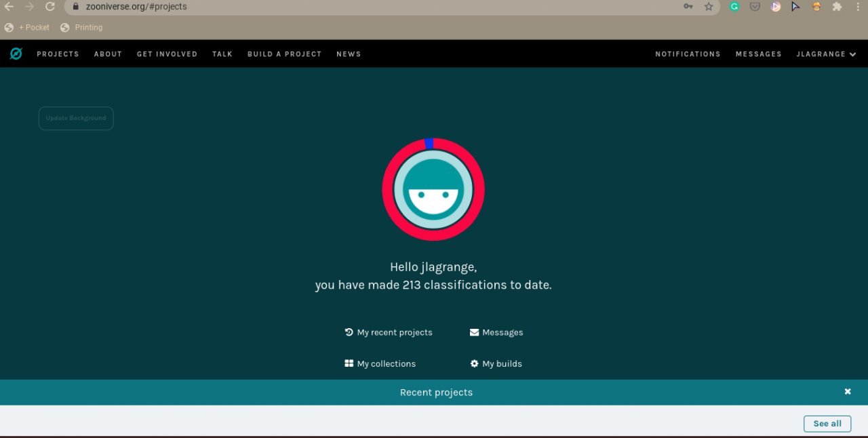
Task: Click the user avatar image
Action: (x=433, y=189)
